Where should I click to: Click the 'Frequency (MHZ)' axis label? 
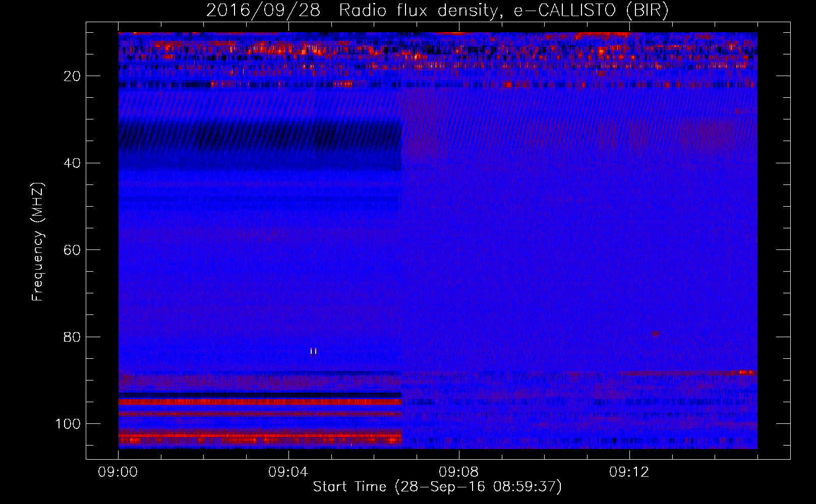point(38,242)
